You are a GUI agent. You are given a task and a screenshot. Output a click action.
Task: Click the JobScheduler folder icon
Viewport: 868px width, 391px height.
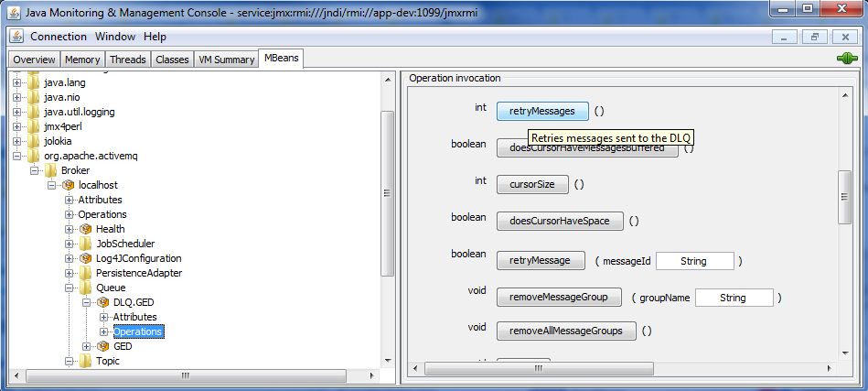(86, 244)
